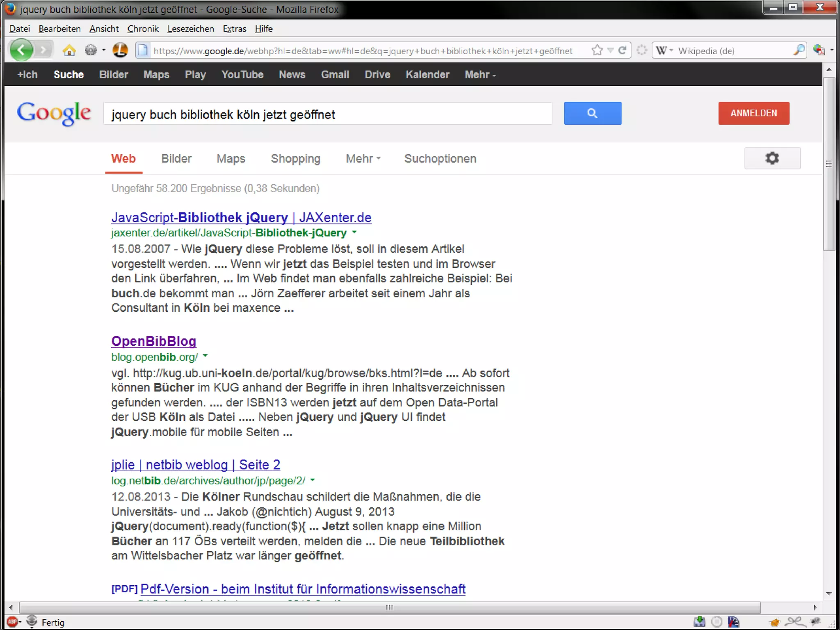Viewport: 840px width, 630px height.
Task: Click the blue Google search magnifier button
Action: tap(592, 113)
